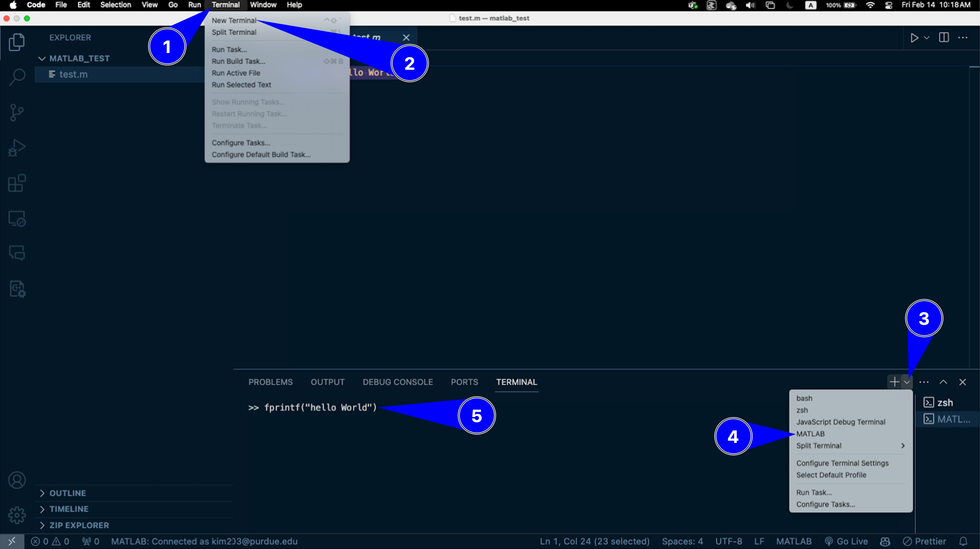Split the editor with layout icon

944,38
